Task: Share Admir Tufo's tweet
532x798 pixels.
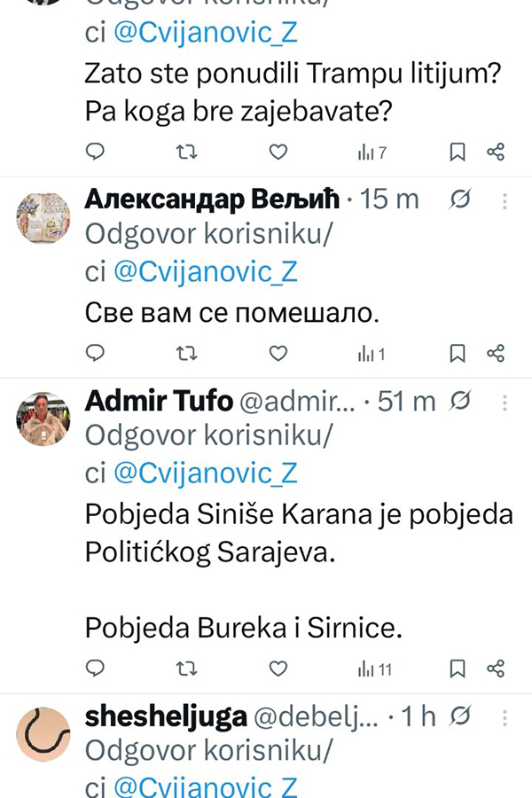Action: pos(497,668)
